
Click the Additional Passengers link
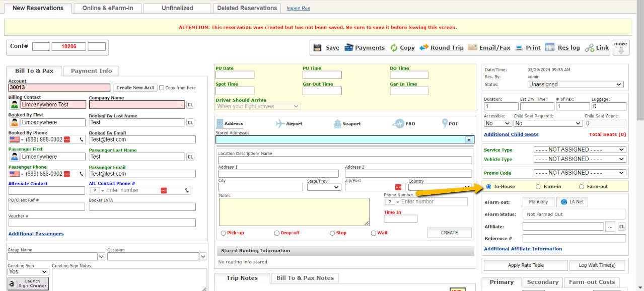36,234
